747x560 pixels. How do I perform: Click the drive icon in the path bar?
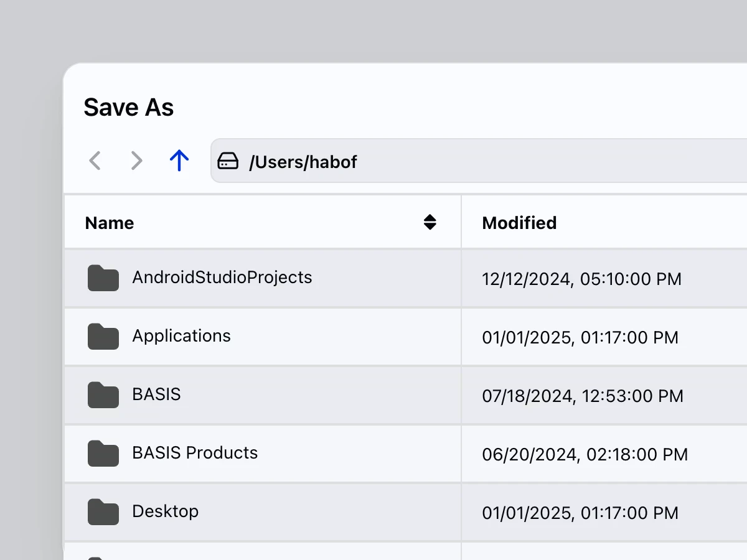pos(228,161)
